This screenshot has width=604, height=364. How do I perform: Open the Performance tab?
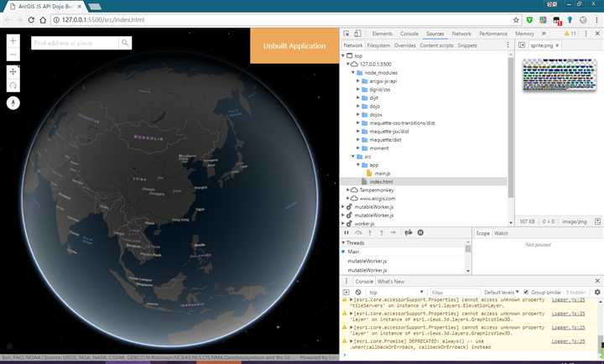tap(493, 34)
